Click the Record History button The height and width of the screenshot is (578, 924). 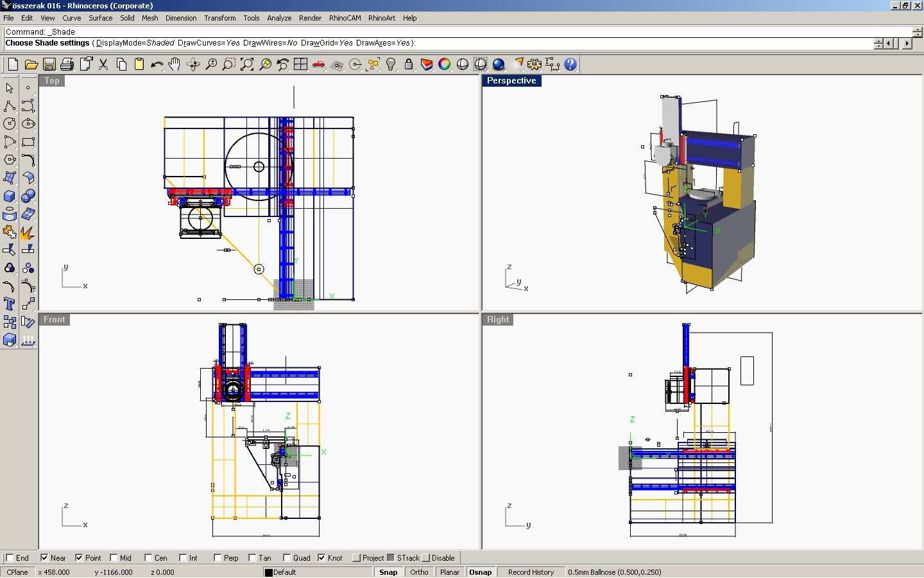(531, 572)
